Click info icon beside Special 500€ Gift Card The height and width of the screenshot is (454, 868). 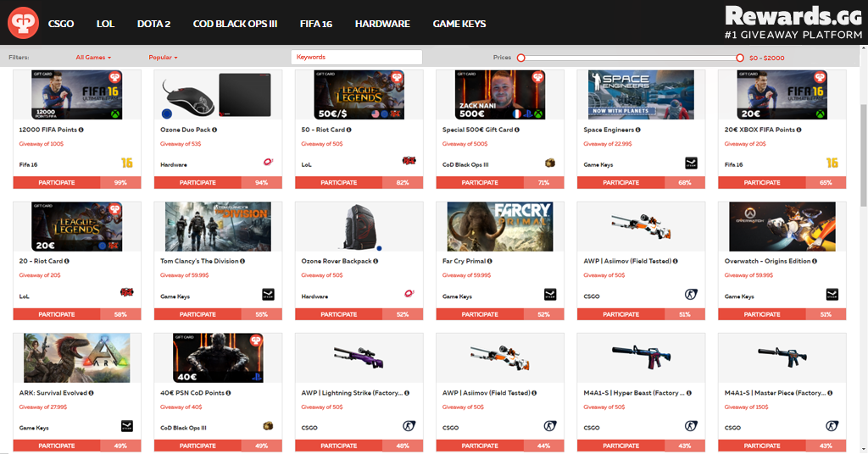516,130
